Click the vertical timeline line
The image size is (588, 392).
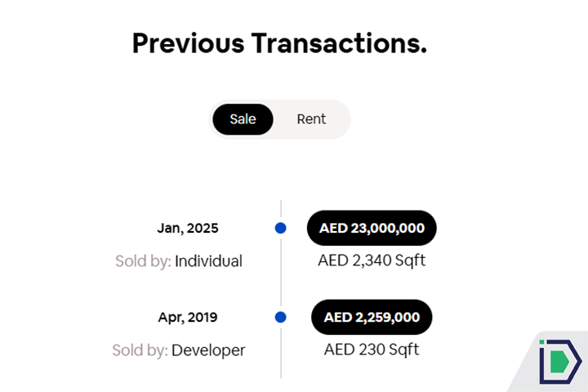pyautogui.click(x=281, y=274)
